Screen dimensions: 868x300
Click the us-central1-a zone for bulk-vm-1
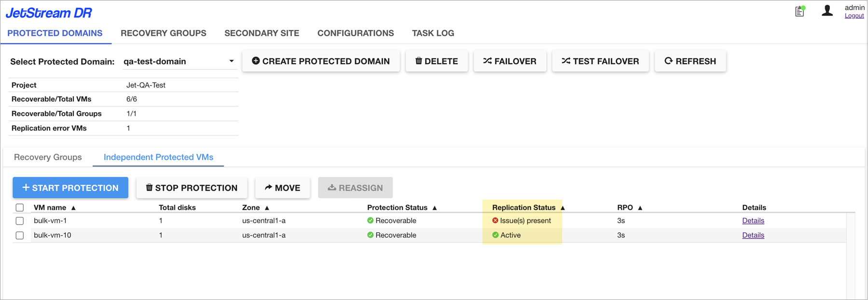click(x=264, y=221)
